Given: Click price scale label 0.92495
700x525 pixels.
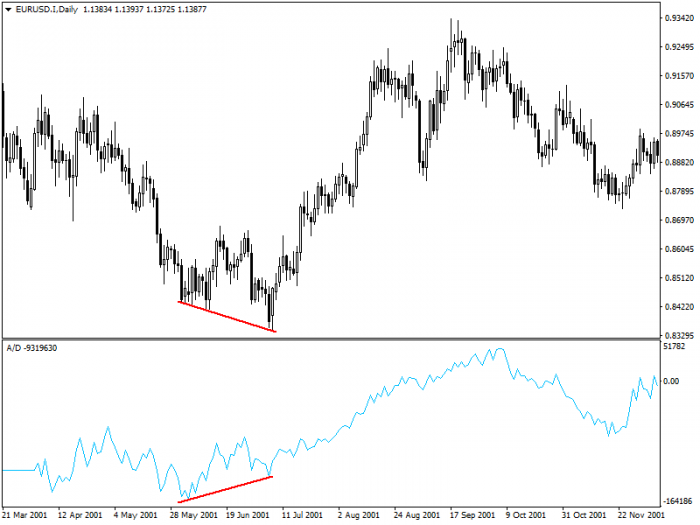Looking at the screenshot, I should click(679, 47).
